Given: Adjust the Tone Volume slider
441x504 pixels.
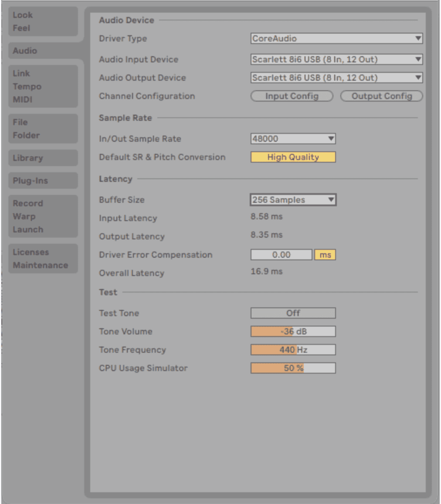Looking at the screenshot, I should [292, 331].
